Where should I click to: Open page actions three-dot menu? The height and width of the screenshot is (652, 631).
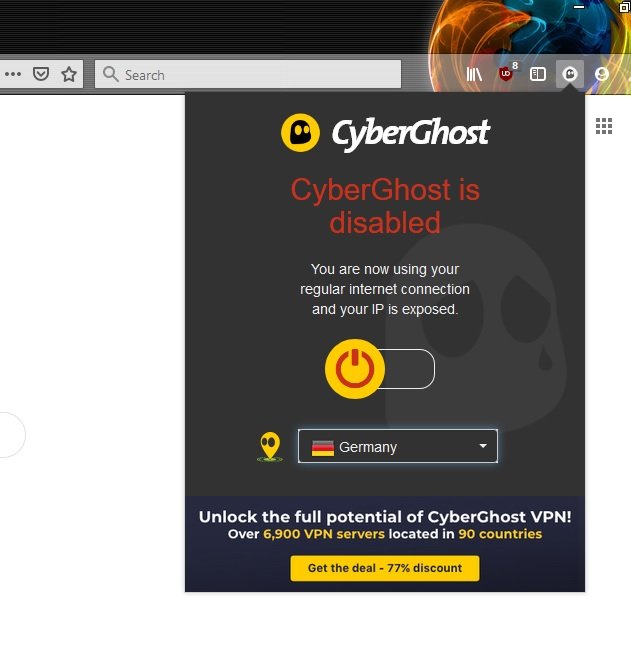[13, 74]
